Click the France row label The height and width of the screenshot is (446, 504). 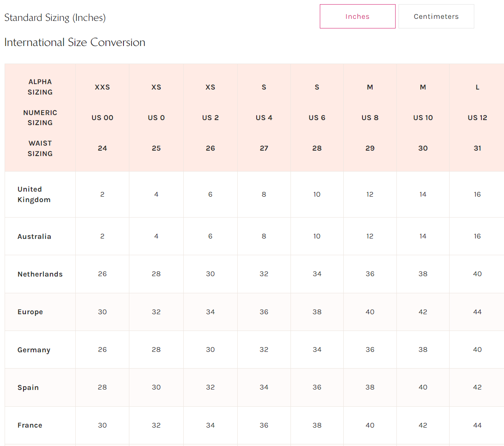tap(30, 425)
